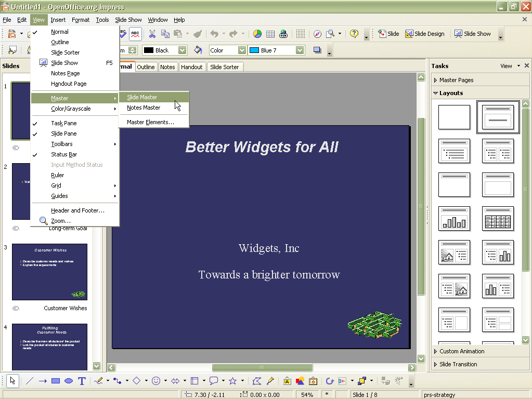Click the horizontal scrollbar thumb below the slide

coord(262,367)
